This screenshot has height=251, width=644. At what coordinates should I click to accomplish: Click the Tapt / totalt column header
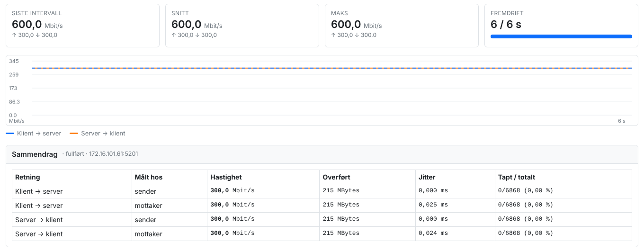pyautogui.click(x=517, y=177)
